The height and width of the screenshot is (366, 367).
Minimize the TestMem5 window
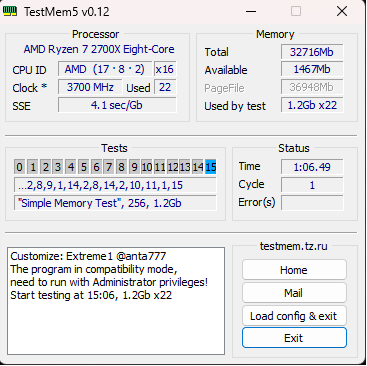[251, 11]
